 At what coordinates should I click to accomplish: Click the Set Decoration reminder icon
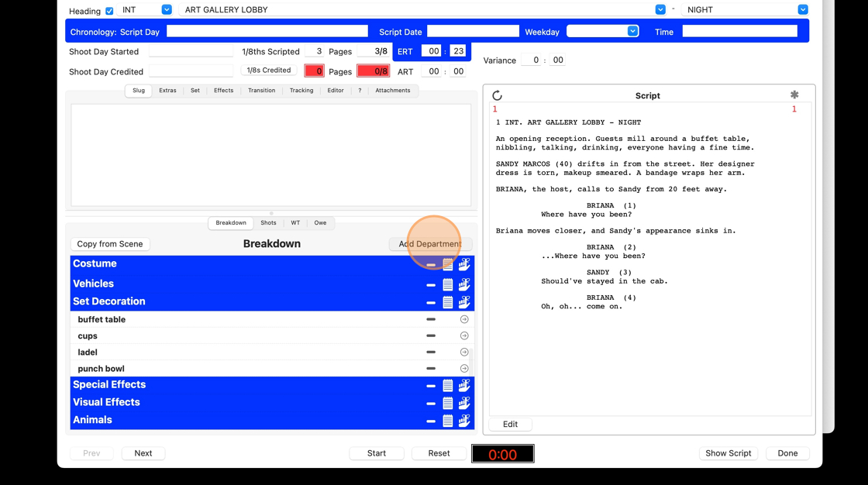(x=464, y=301)
